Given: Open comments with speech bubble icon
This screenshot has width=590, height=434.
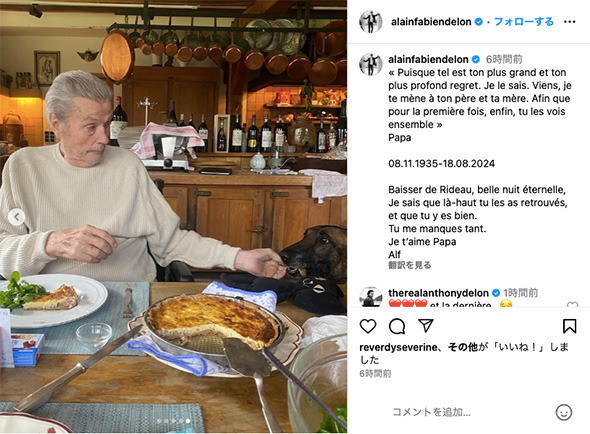Looking at the screenshot, I should [x=397, y=326].
